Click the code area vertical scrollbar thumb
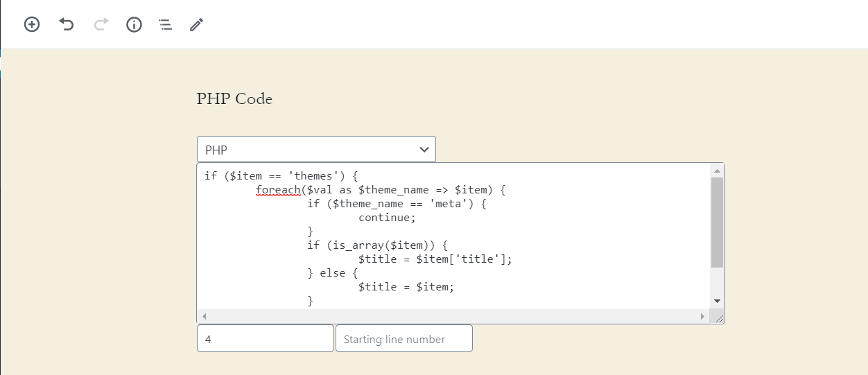This screenshot has width=868, height=375. click(717, 223)
